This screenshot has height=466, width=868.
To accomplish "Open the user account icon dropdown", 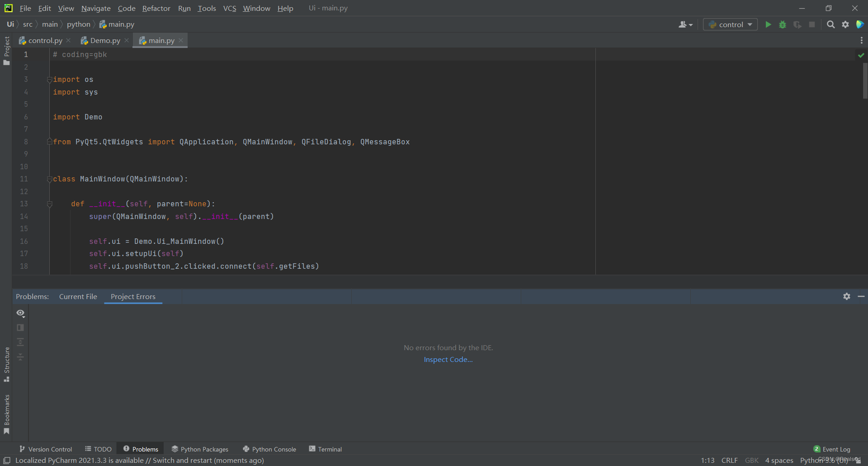I will click(685, 24).
